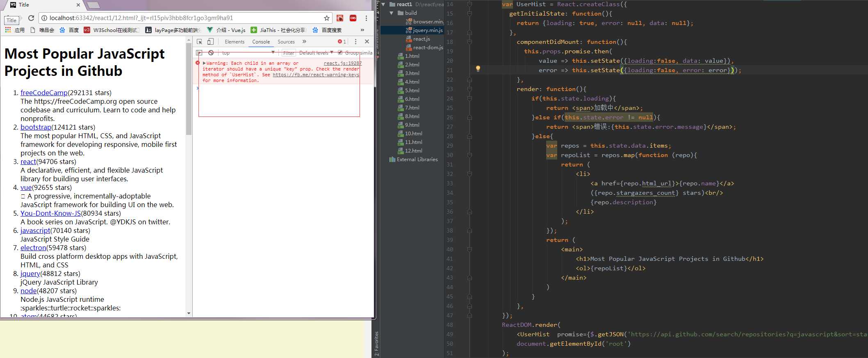Activate DevTools inspect element picker
Screen dimensions: 868x358
point(200,41)
